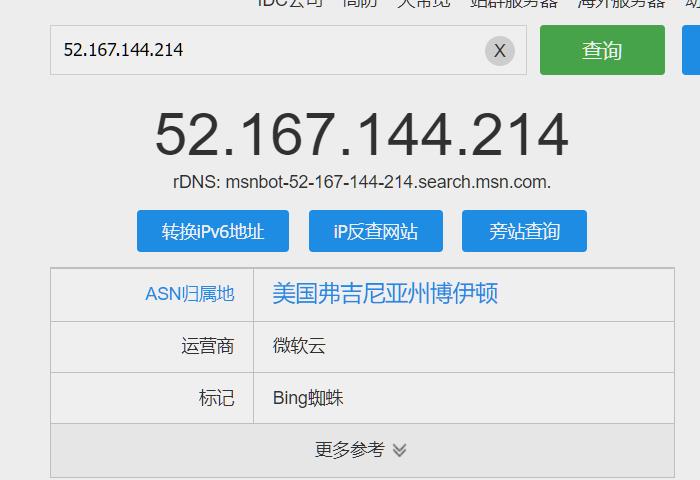This screenshot has width=700, height=480.
Task: Select the large 52.167.144.214 heading
Action: click(362, 134)
